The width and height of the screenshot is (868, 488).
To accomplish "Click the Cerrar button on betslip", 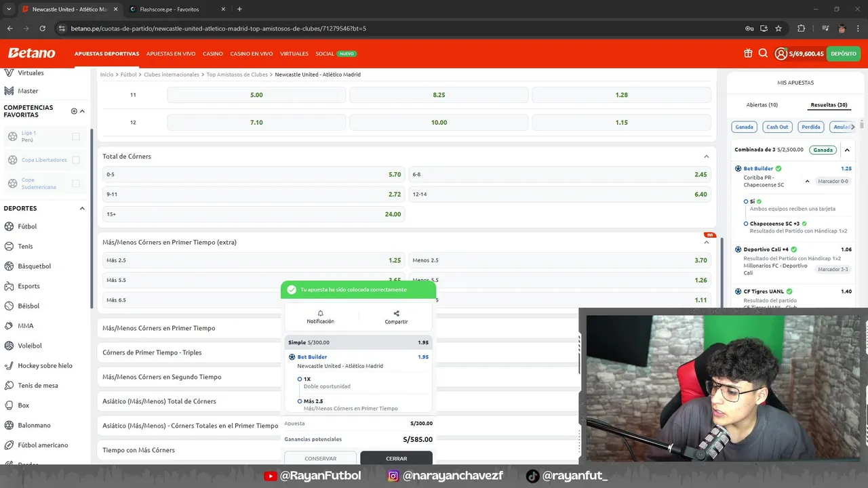I will click(x=396, y=458).
